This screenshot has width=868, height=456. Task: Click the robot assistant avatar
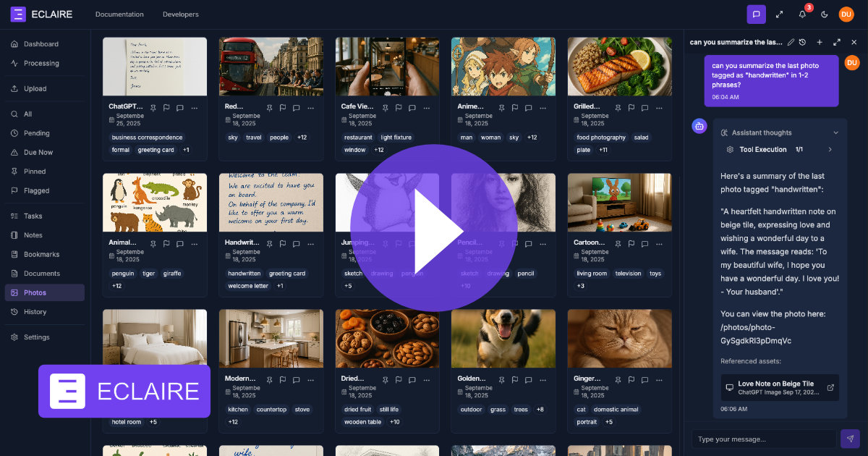[x=699, y=125]
